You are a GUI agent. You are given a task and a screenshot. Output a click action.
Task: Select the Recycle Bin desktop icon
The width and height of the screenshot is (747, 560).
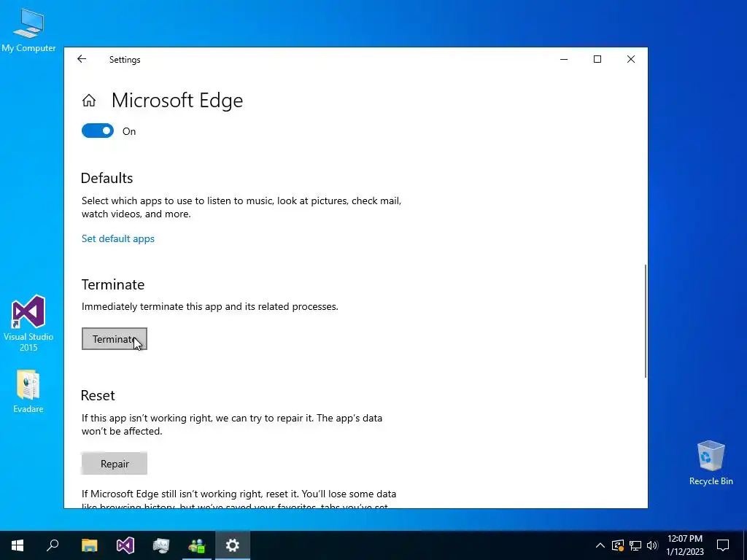click(x=711, y=463)
